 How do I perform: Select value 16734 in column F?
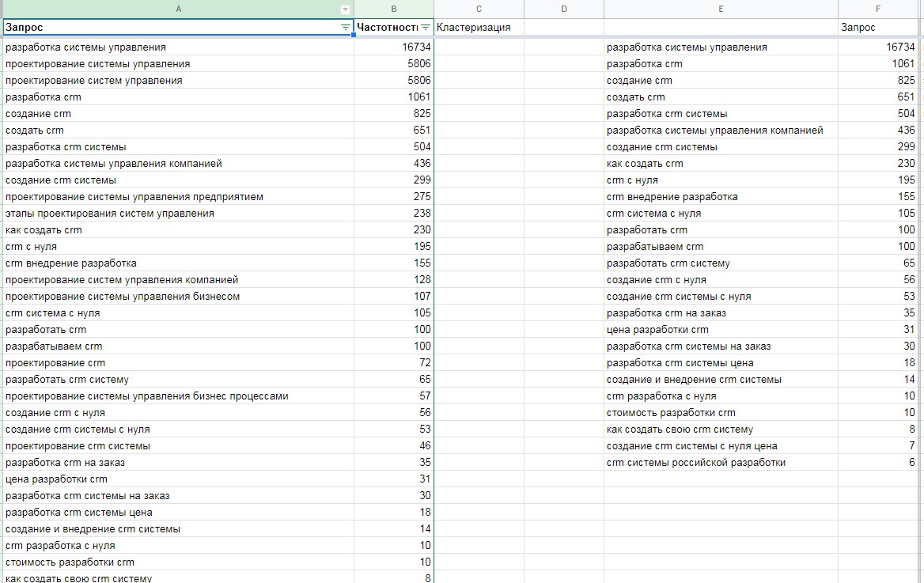point(878,47)
